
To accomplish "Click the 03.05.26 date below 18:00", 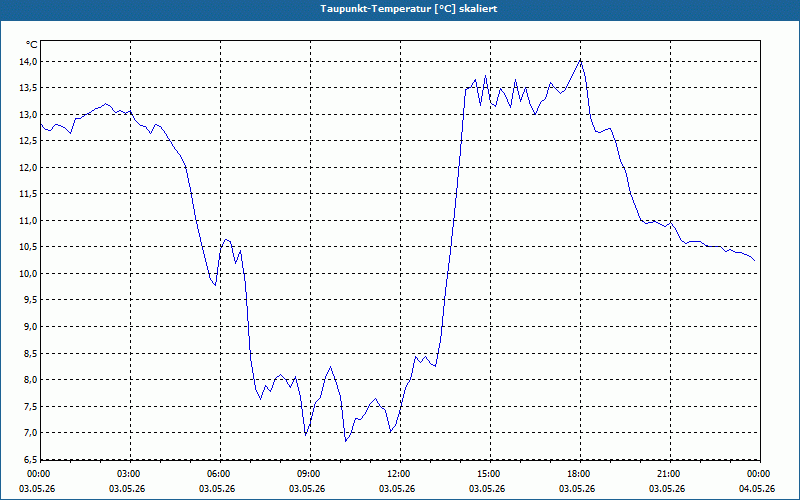I will point(577,489).
